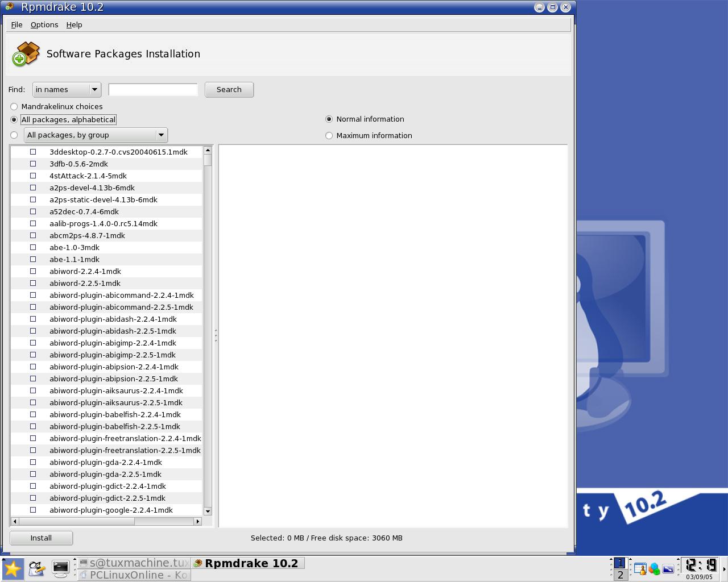Select aalib-progs-1.4.0-0.rc5.14mdk entry

(104, 223)
